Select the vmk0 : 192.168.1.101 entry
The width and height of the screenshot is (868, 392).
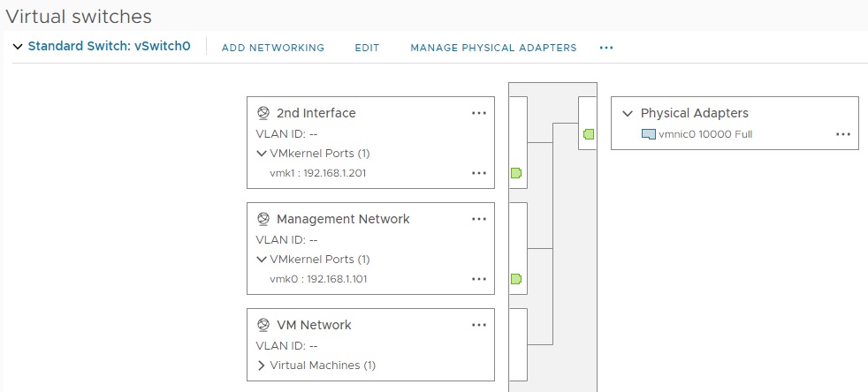(318, 279)
